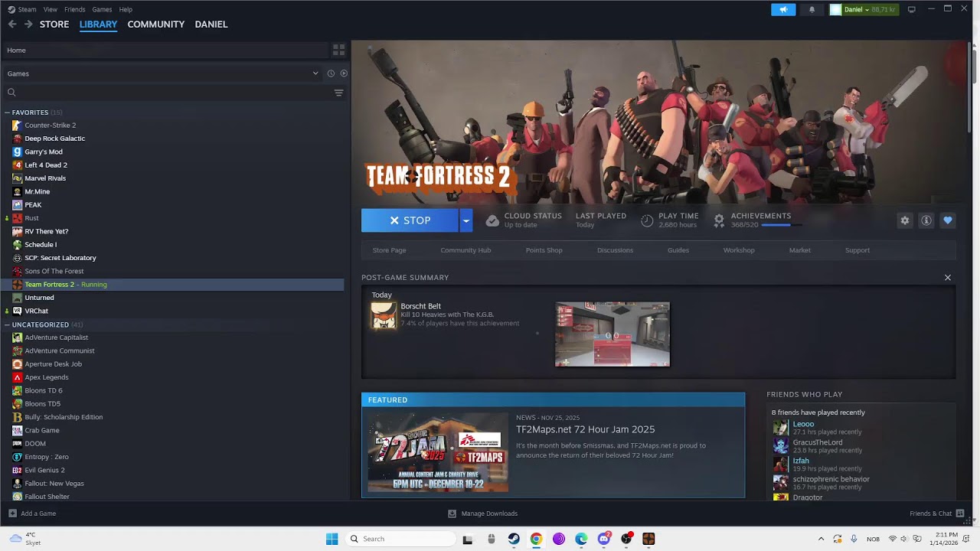
Task: Open the notifications bell
Action: pyautogui.click(x=812, y=9)
